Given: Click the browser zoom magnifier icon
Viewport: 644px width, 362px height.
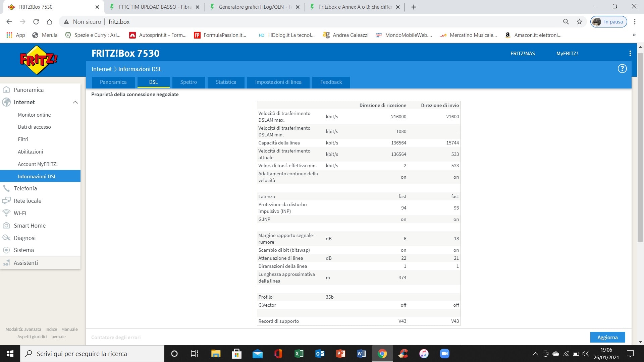Looking at the screenshot, I should pyautogui.click(x=566, y=22).
